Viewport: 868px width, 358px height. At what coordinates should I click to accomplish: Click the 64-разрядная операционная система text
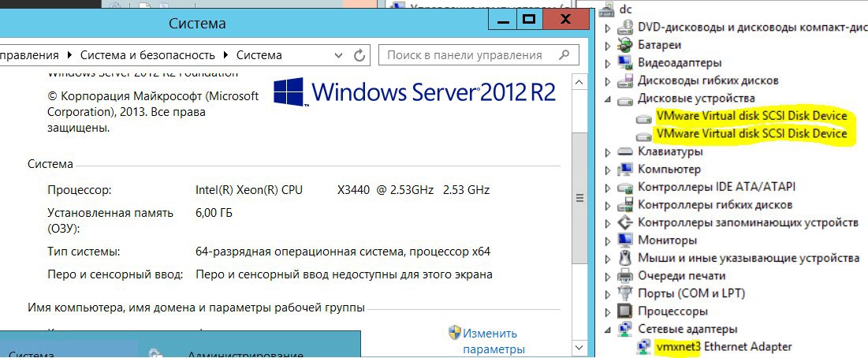(x=343, y=252)
